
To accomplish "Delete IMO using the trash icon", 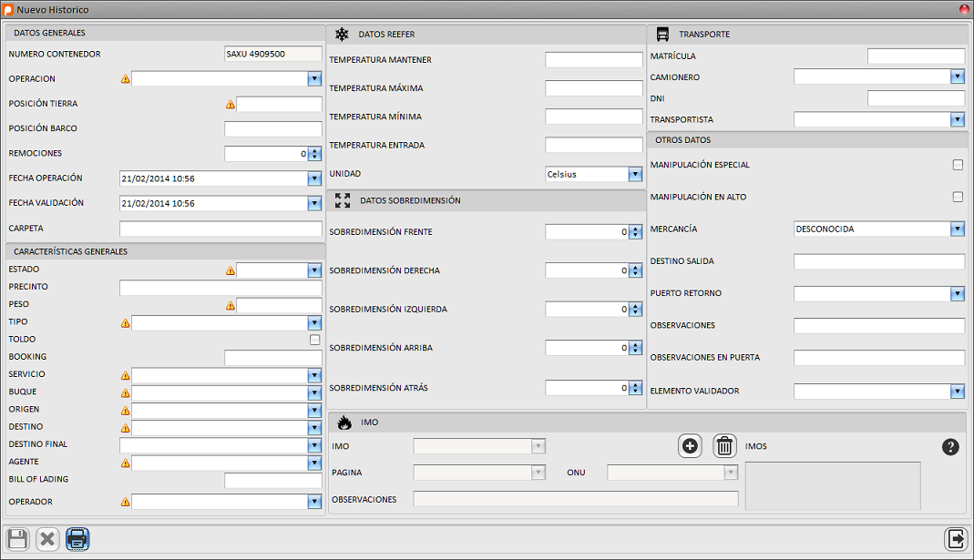I will pos(724,446).
